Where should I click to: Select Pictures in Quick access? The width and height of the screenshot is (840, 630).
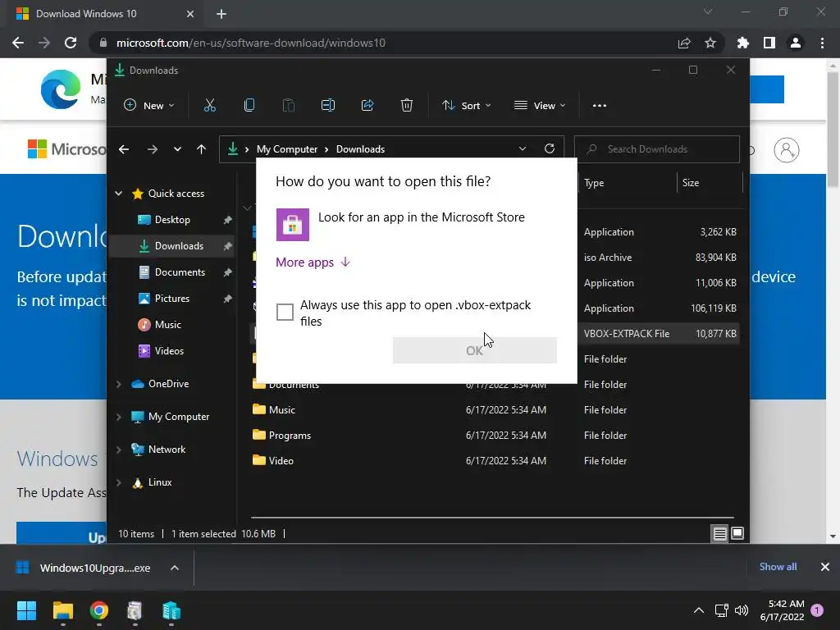[x=172, y=299]
